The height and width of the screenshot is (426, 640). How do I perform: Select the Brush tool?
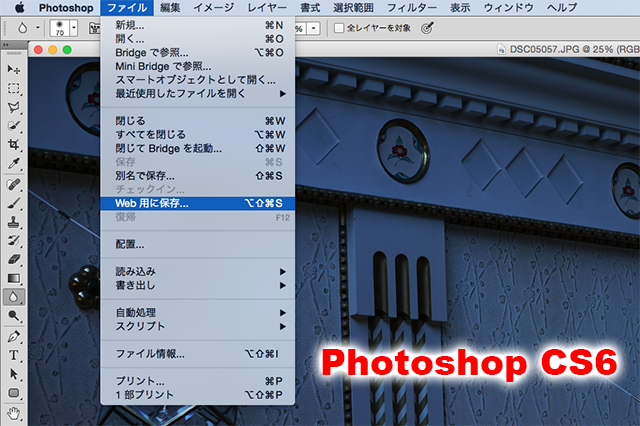click(x=13, y=203)
